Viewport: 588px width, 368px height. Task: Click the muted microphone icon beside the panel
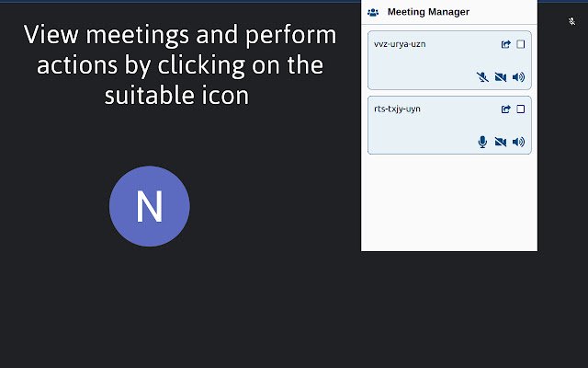pyautogui.click(x=571, y=21)
